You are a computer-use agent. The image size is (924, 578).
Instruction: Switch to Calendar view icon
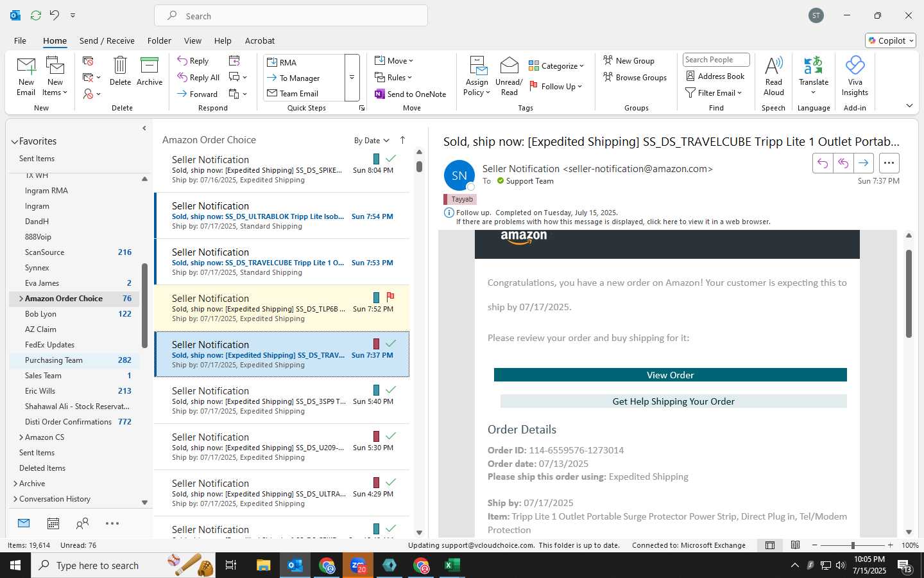coord(53,523)
